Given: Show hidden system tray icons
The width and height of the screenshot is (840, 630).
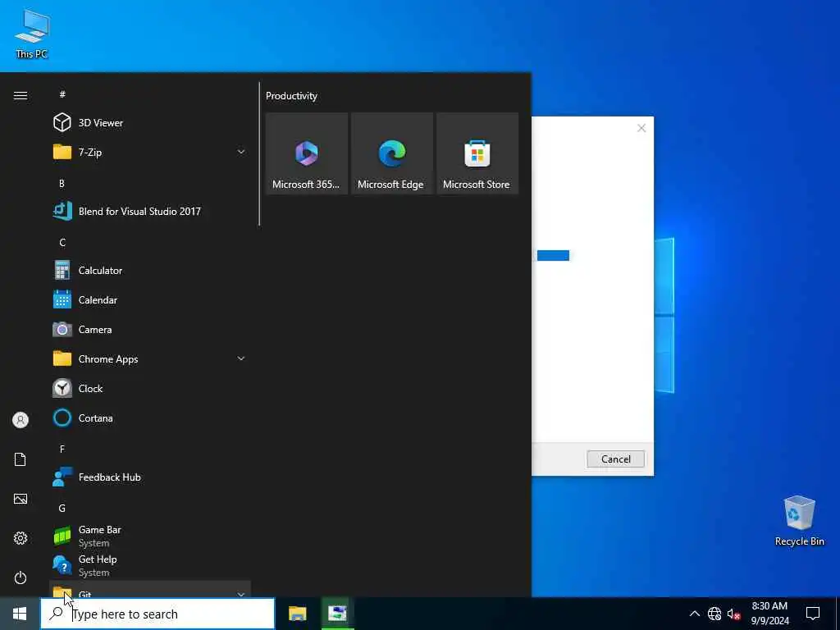Looking at the screenshot, I should 694,614.
